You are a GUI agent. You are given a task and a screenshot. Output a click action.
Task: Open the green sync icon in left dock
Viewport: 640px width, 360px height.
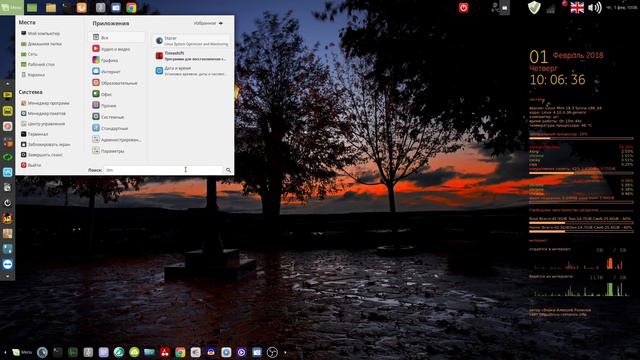[x=7, y=157]
